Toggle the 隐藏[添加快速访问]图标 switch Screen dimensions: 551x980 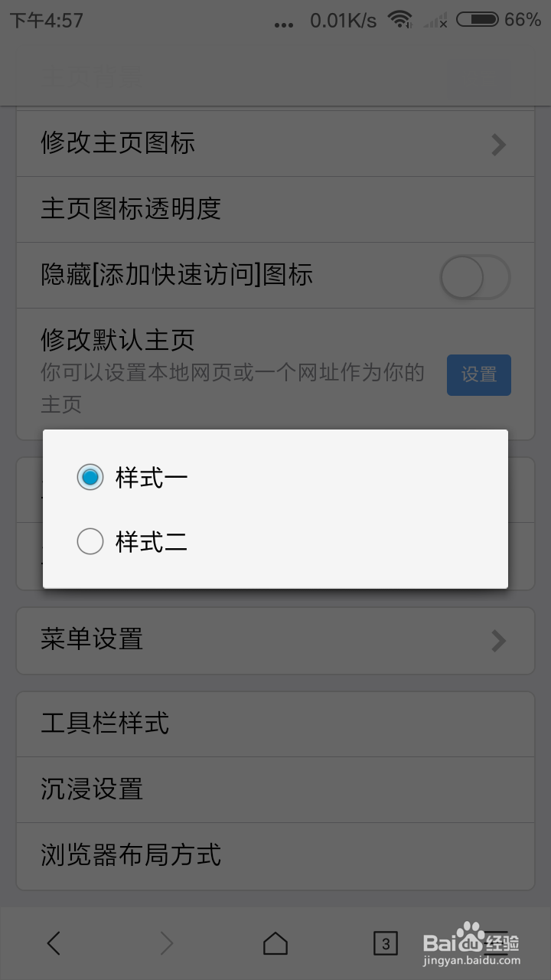pyautogui.click(x=475, y=276)
